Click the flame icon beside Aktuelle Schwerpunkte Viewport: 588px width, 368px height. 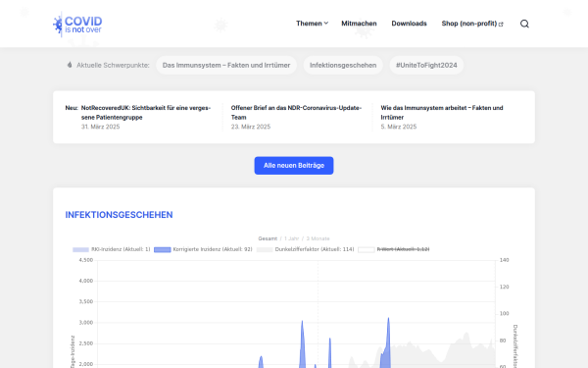click(70, 65)
